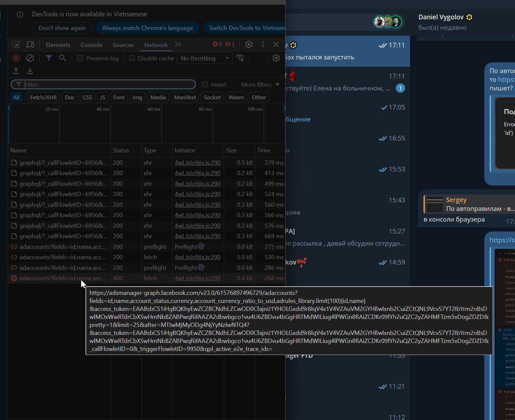This screenshot has width=515, height=420.
Task: Toggle the Doc filter
Action: [70, 97]
